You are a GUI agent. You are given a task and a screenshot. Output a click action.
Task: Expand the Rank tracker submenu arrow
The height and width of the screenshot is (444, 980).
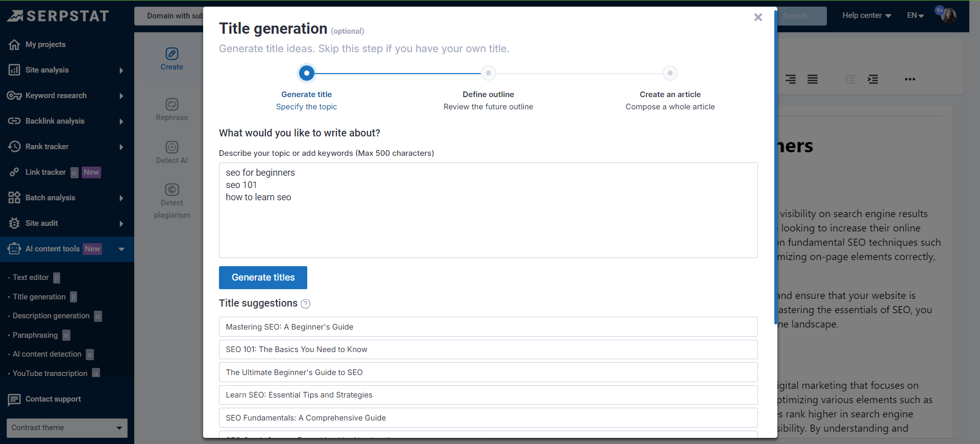tap(121, 147)
